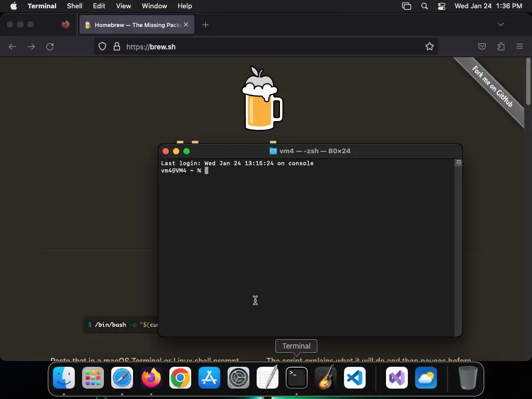This screenshot has height=399, width=532.
Task: Switch to Firefox in the Dock
Action: click(151, 377)
